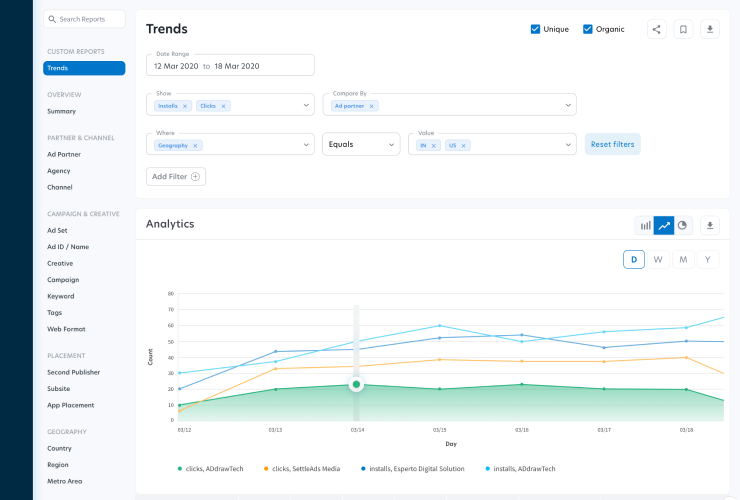This screenshot has width=740, height=500.
Task: Remove the Geography filter tag
Action: click(x=195, y=146)
